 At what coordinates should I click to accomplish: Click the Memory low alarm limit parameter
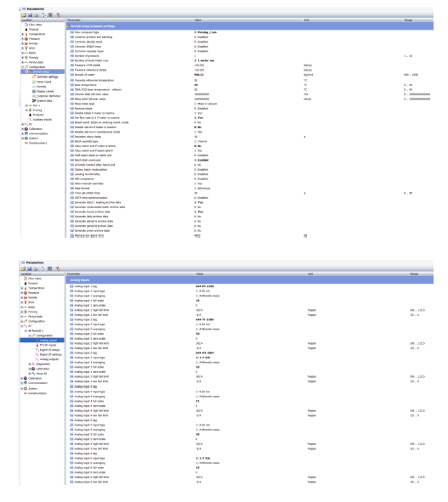89,235
